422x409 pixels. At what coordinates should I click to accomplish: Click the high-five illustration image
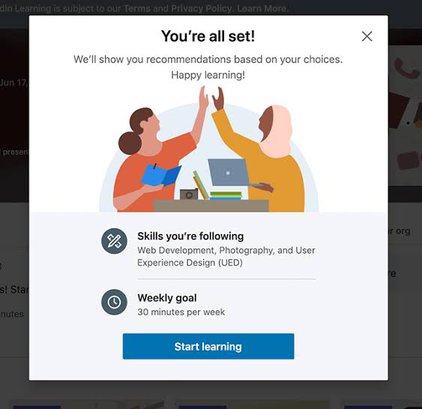[x=209, y=149]
